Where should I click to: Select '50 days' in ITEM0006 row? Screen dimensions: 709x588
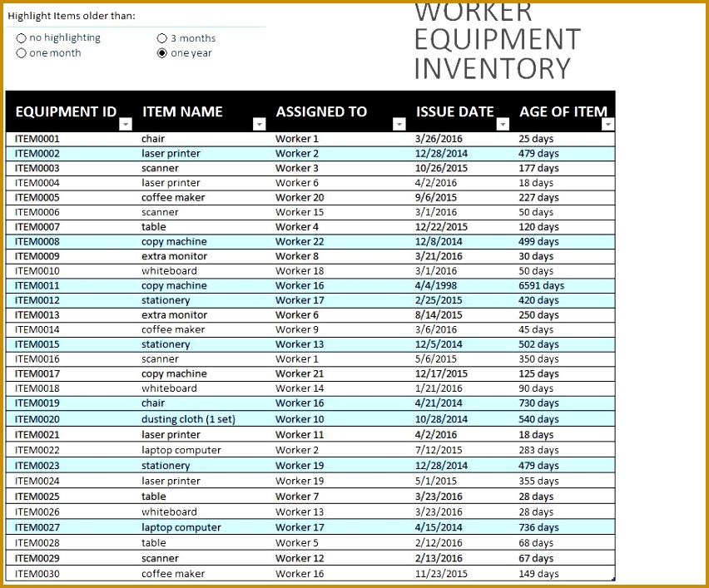tap(536, 212)
